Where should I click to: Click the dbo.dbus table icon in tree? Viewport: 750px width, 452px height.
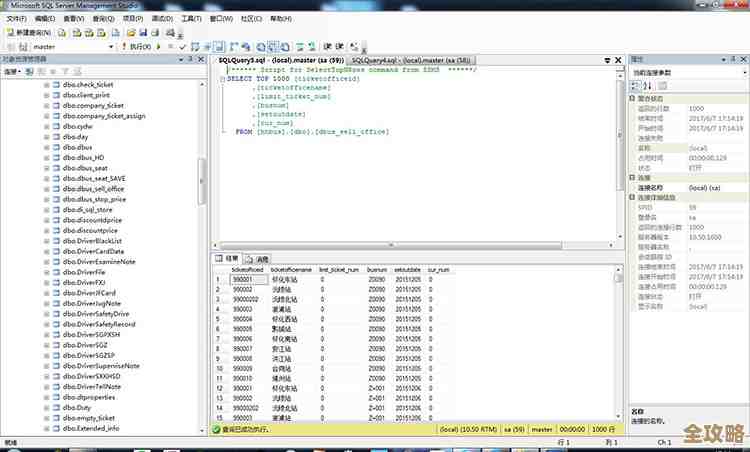coord(56,147)
